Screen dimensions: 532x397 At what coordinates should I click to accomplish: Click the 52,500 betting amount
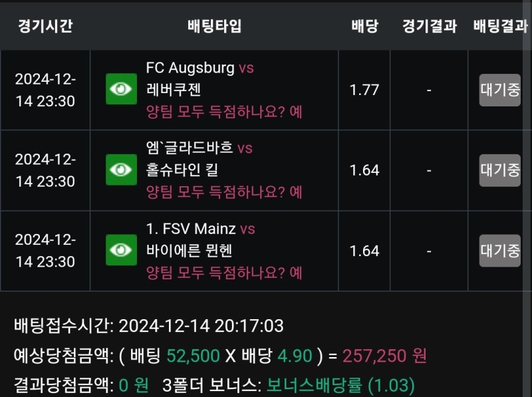pyautogui.click(x=194, y=356)
